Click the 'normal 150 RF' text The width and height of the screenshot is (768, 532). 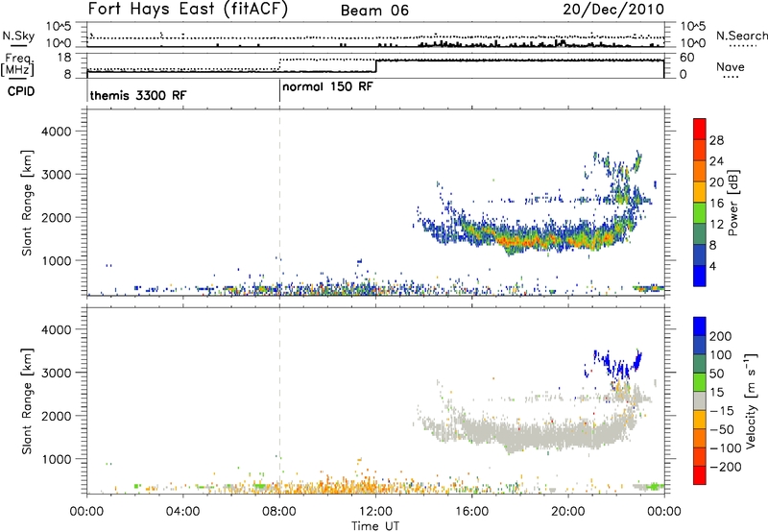[x=327, y=86]
